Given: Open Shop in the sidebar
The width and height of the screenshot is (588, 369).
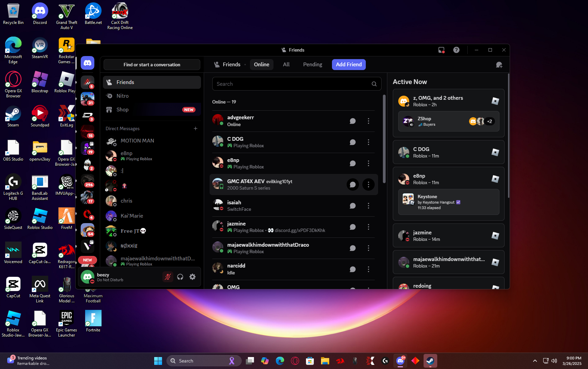Looking at the screenshot, I should click(x=152, y=110).
